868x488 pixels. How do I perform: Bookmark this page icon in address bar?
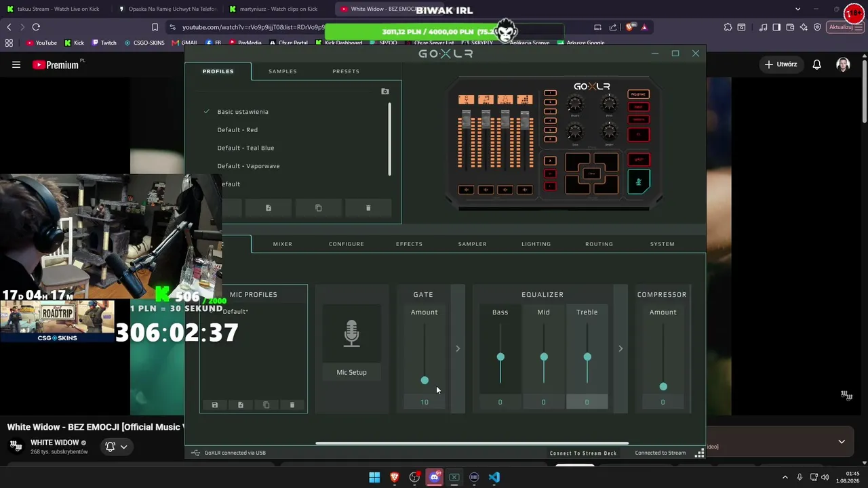pyautogui.click(x=155, y=27)
